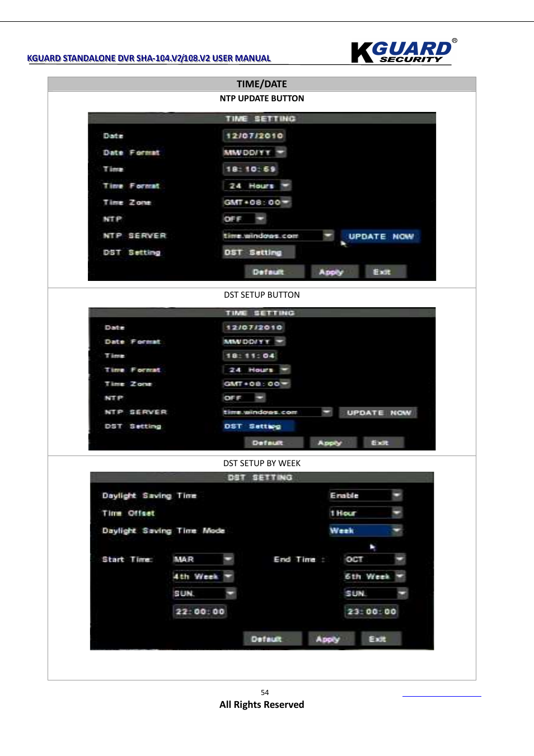
Task: Click the Date field showing 12/07/2010
Action: 254,135
